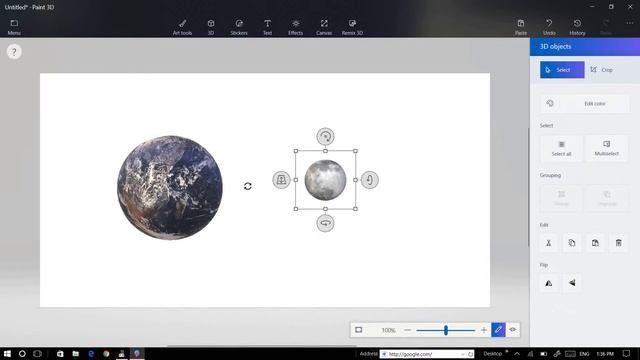Undo the last action
This screenshot has height=360, width=640.
coord(549,27)
